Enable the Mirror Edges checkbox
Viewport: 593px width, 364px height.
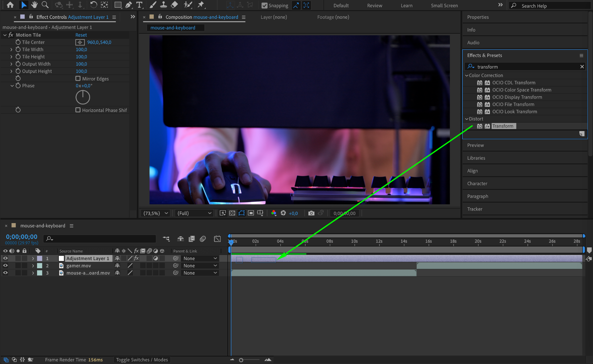tap(78, 78)
